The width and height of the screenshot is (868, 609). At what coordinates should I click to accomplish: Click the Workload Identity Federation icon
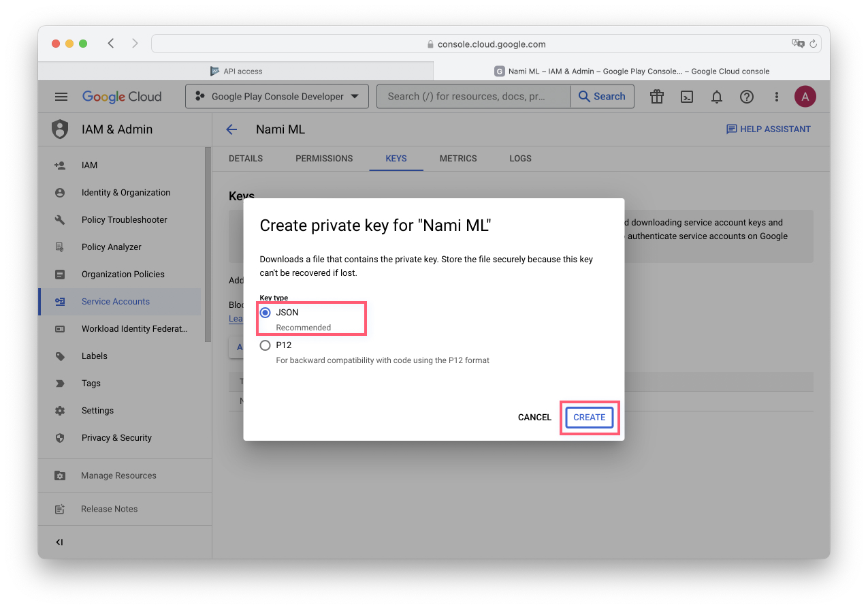[60, 329]
